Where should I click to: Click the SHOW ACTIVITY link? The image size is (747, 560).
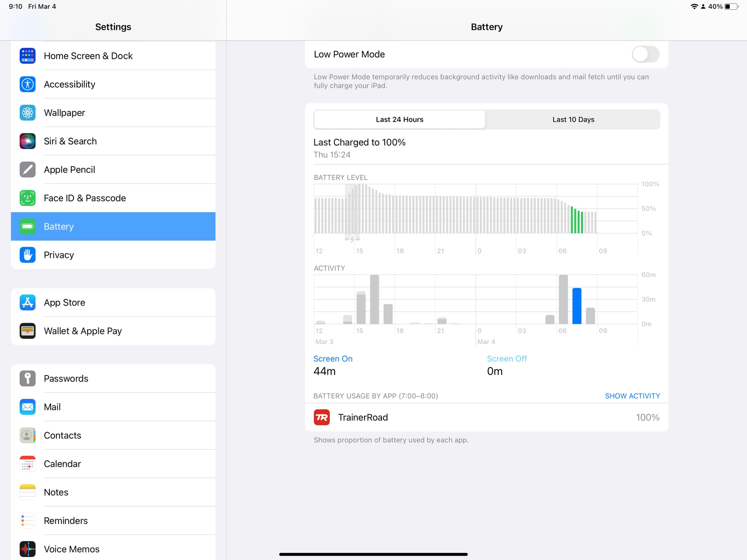point(632,396)
